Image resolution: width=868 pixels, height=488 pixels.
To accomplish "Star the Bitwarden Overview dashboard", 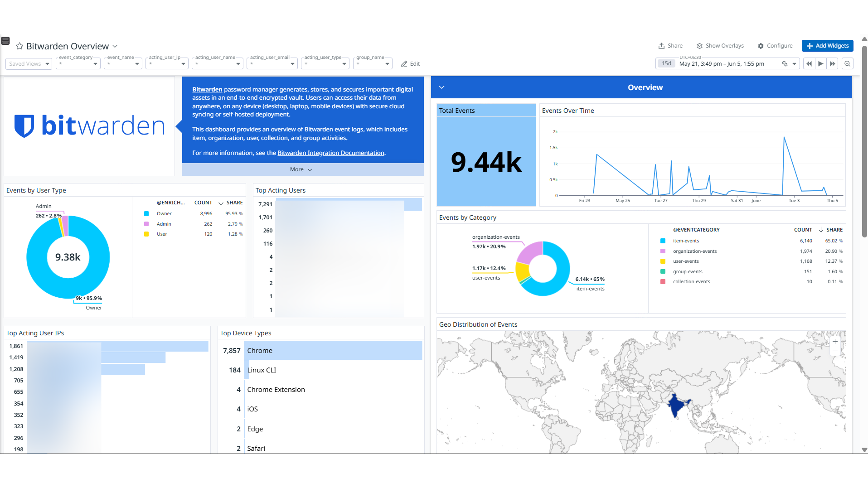I will [x=19, y=46].
